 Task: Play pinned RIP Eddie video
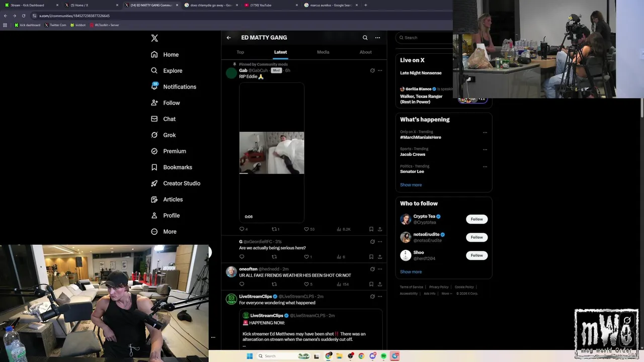point(272,153)
